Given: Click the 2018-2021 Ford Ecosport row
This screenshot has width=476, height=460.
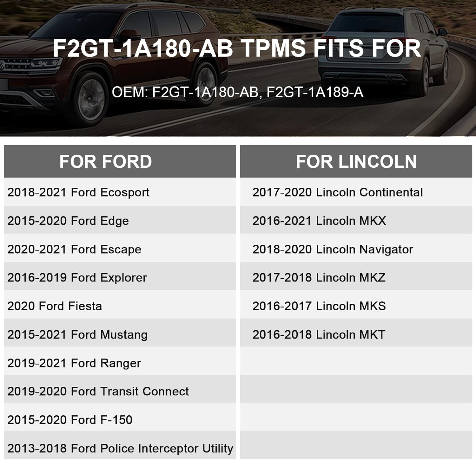Looking at the screenshot, I should pyautogui.click(x=78, y=192).
